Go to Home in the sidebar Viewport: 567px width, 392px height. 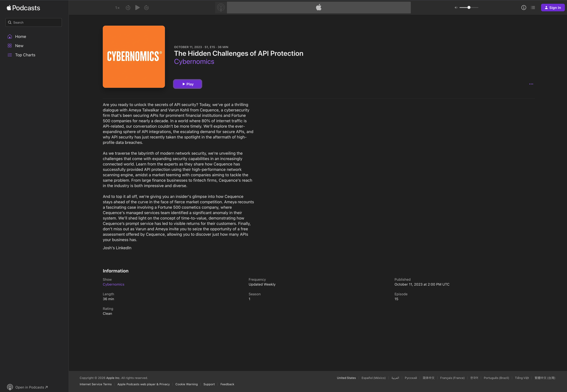21,37
